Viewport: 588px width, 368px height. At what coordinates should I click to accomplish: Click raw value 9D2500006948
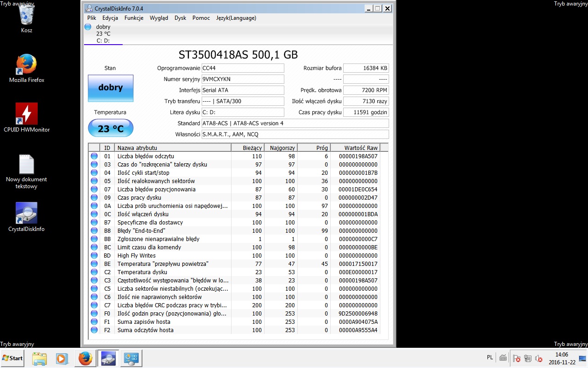[358, 314]
